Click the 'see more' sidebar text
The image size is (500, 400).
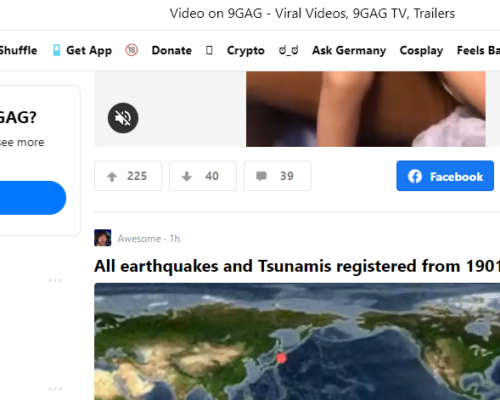[22, 142]
